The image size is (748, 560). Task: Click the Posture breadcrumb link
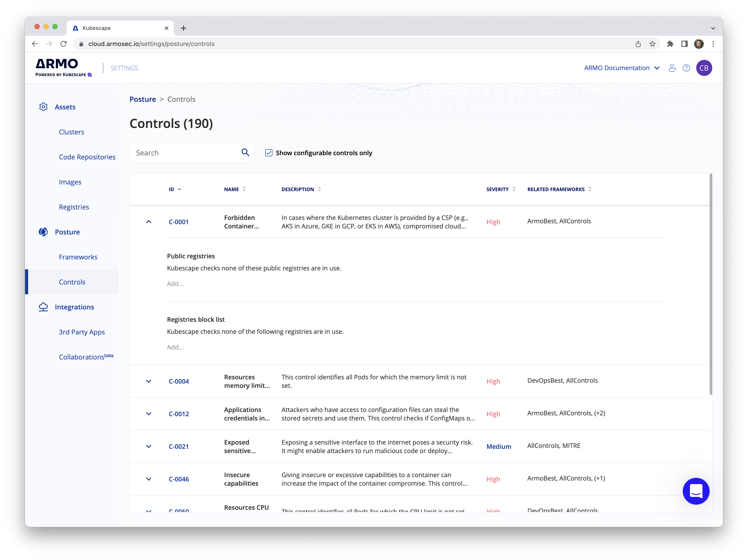click(x=143, y=99)
